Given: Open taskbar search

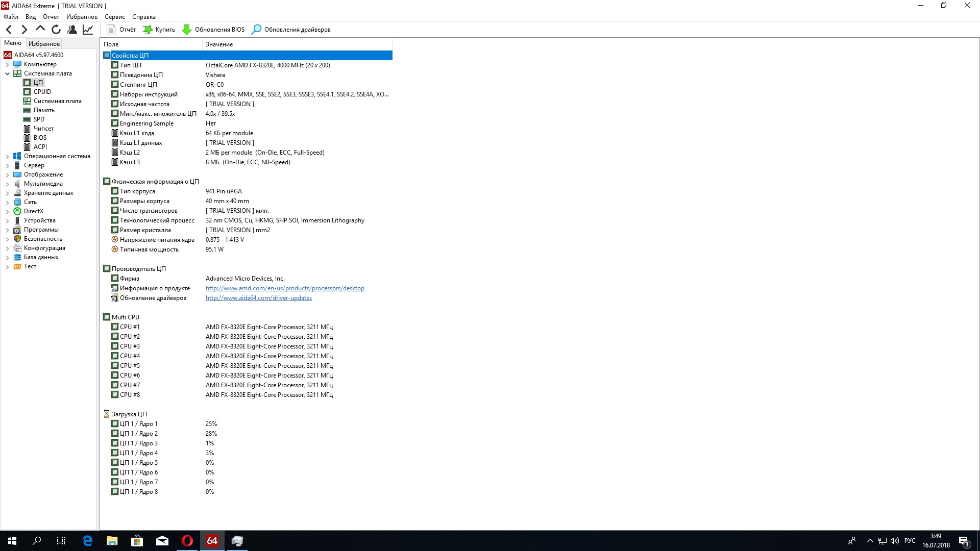Looking at the screenshot, I should click(x=37, y=541).
